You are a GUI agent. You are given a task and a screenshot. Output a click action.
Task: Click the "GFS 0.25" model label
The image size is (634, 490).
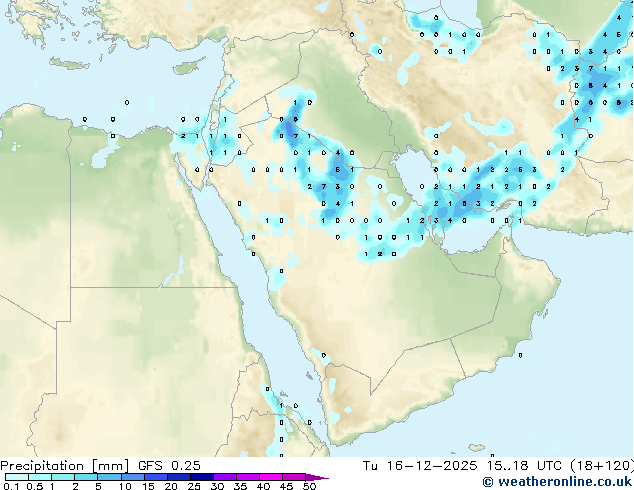(169, 466)
